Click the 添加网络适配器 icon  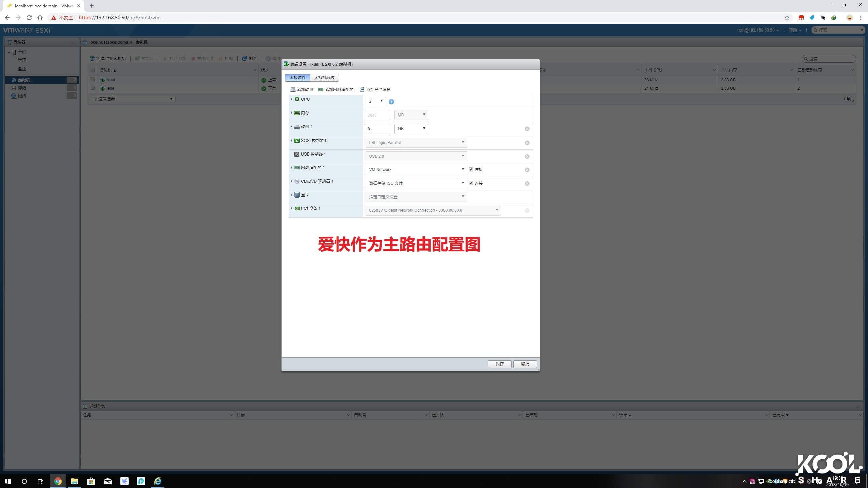(320, 89)
